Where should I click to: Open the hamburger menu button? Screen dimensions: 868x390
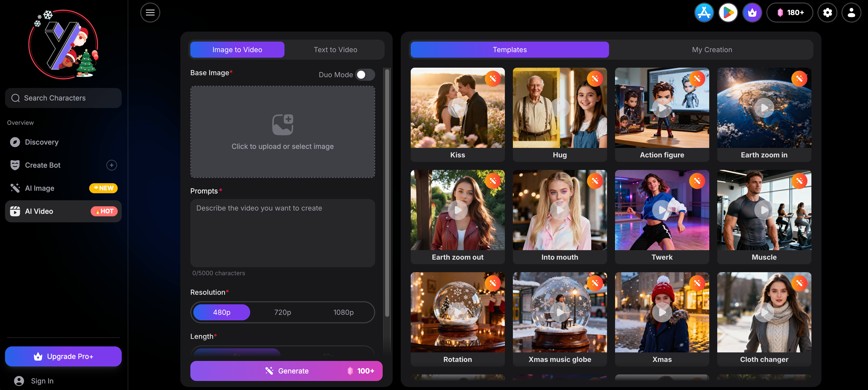150,13
